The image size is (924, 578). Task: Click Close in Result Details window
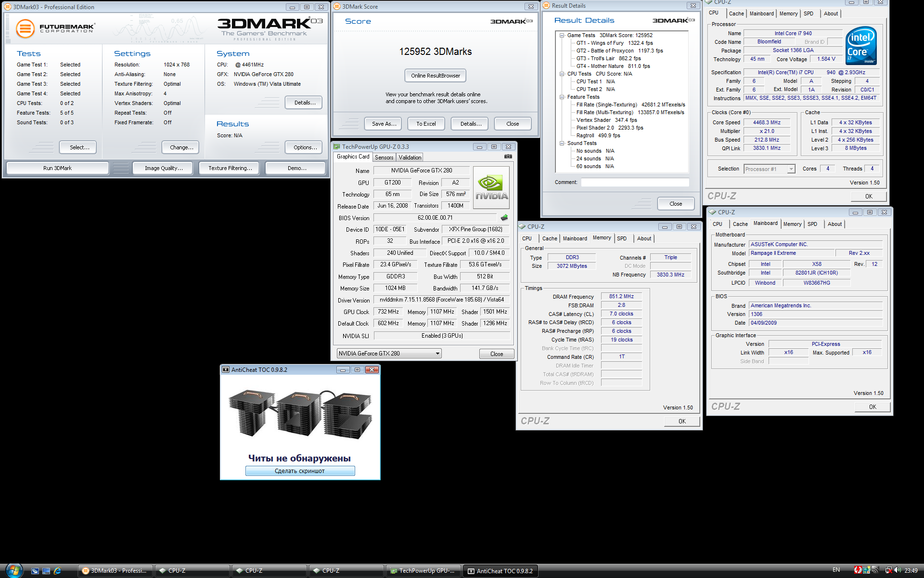click(x=676, y=204)
